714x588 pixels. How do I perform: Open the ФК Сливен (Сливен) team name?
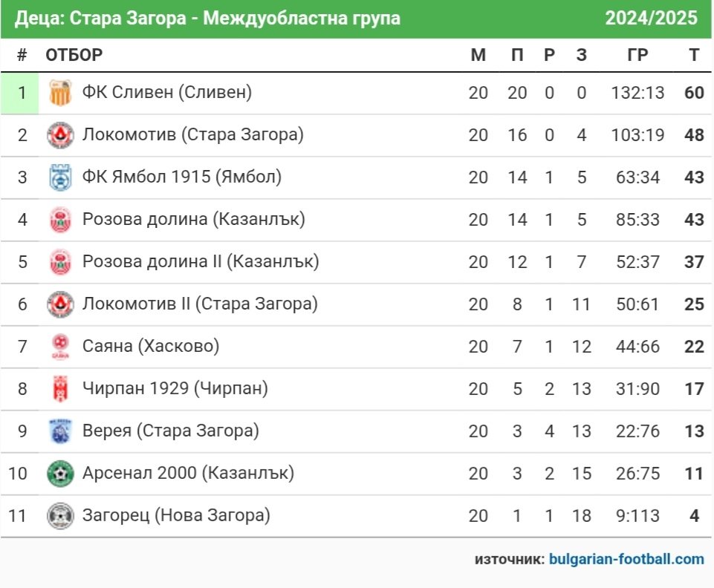[166, 92]
